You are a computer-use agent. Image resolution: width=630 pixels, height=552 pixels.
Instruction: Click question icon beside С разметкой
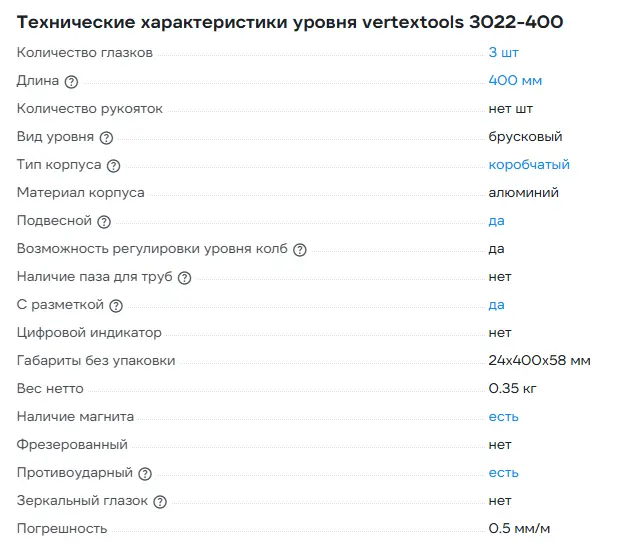pyautogui.click(x=116, y=305)
